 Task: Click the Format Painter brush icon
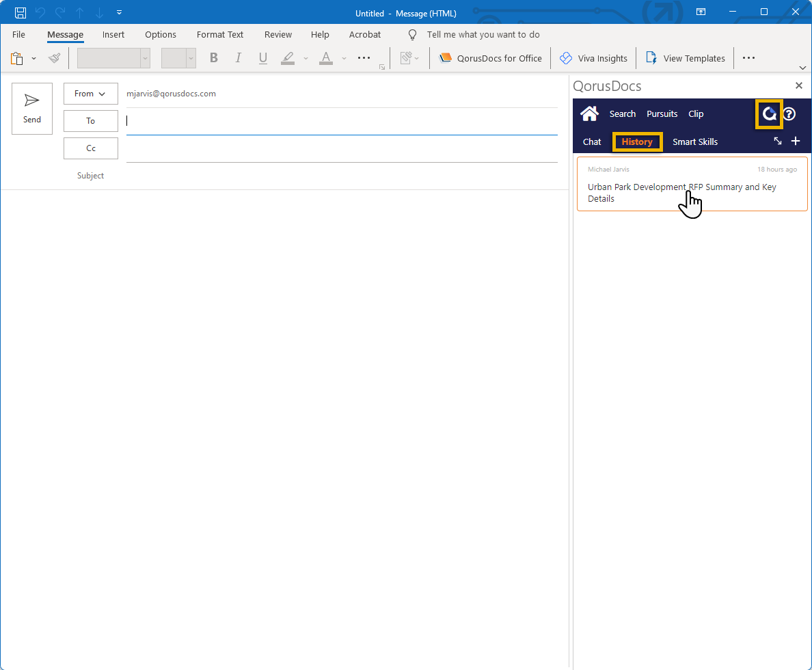pyautogui.click(x=55, y=58)
